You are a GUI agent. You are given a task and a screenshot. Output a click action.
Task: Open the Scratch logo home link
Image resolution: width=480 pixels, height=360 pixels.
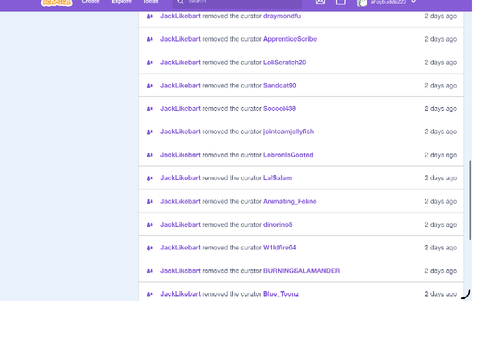click(56, 2)
